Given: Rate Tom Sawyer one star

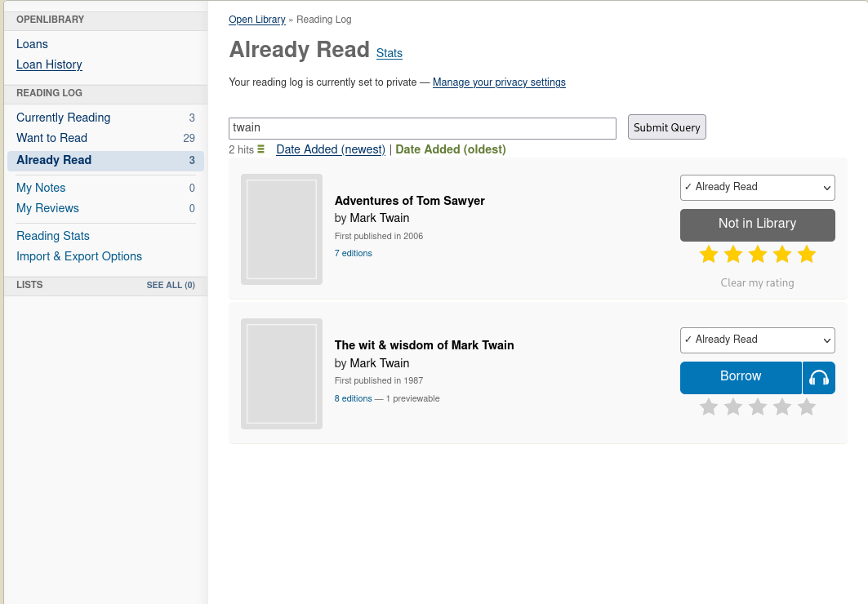Looking at the screenshot, I should click(x=709, y=255).
